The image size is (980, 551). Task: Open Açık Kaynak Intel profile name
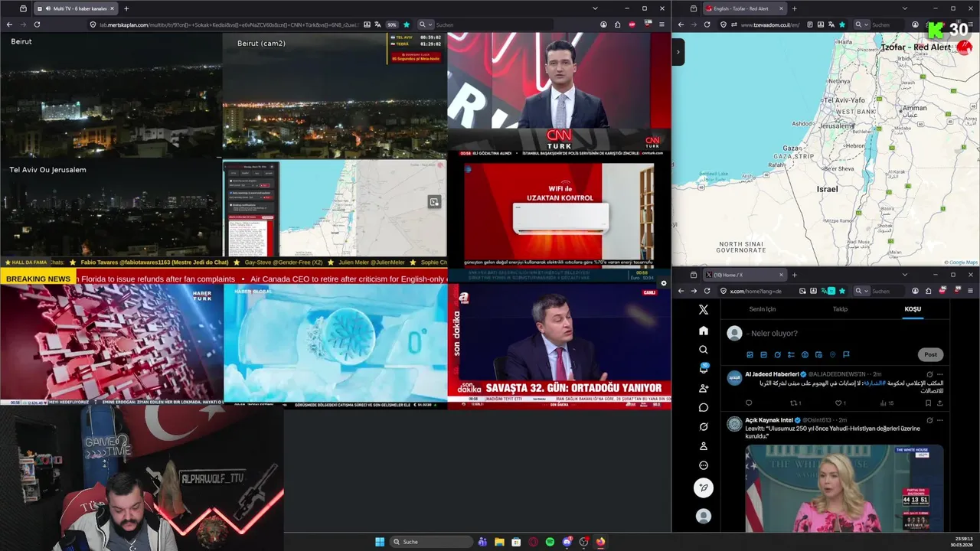tap(769, 420)
